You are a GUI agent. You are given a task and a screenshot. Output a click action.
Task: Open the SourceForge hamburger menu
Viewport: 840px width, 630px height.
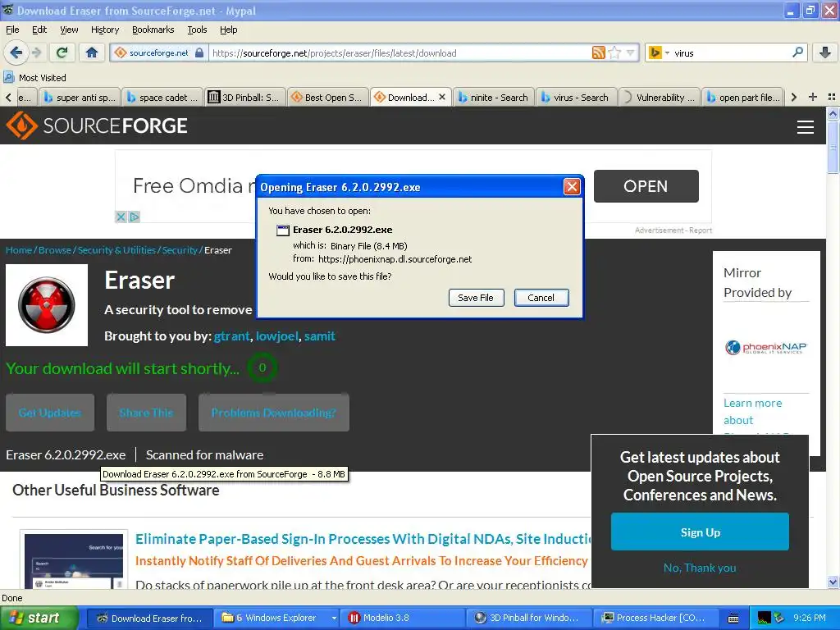806,127
